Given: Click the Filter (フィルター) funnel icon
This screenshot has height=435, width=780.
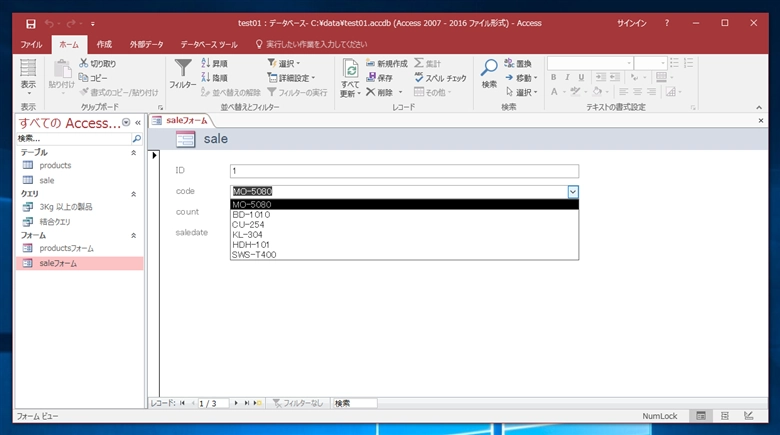Looking at the screenshot, I should (183, 68).
